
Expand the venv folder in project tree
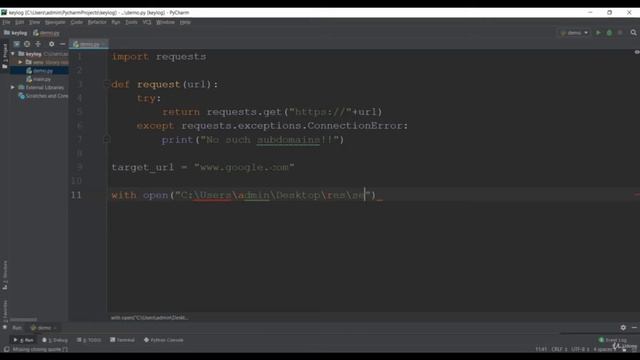[x=20, y=62]
